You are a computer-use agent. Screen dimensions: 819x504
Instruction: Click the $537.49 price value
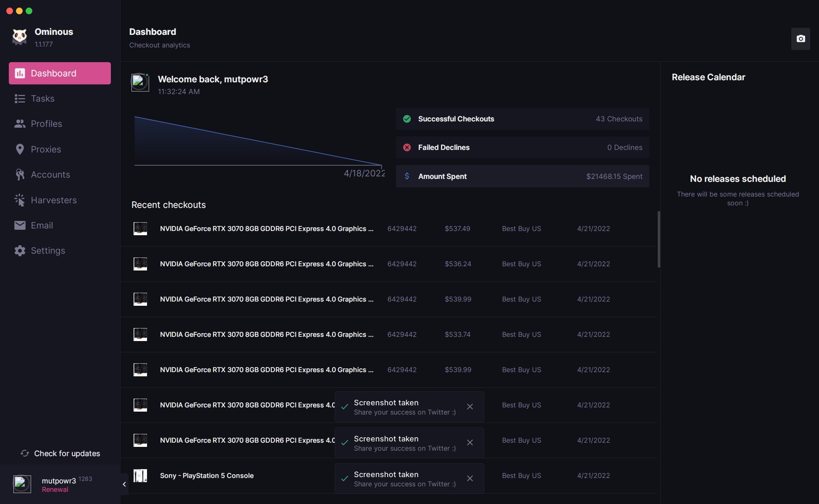(457, 229)
